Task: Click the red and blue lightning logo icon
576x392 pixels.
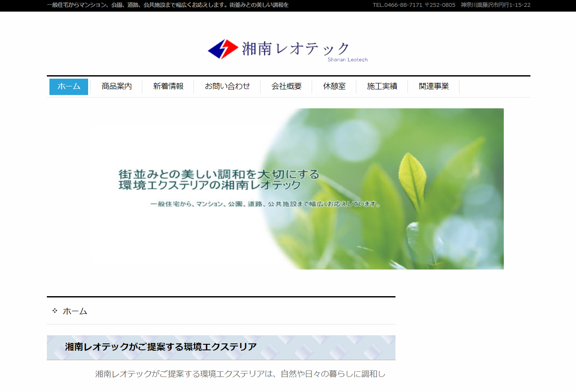Action: (x=223, y=49)
